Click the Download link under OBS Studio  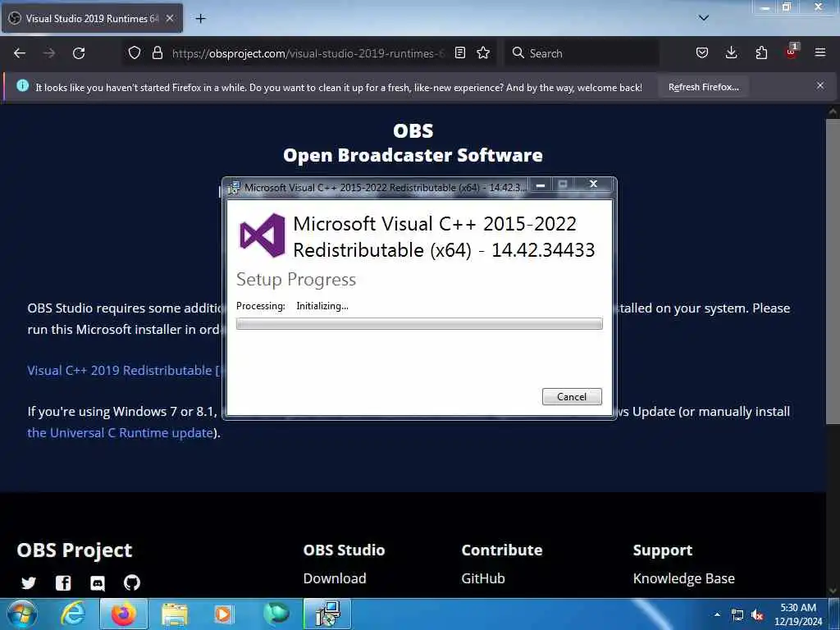pyautogui.click(x=335, y=578)
